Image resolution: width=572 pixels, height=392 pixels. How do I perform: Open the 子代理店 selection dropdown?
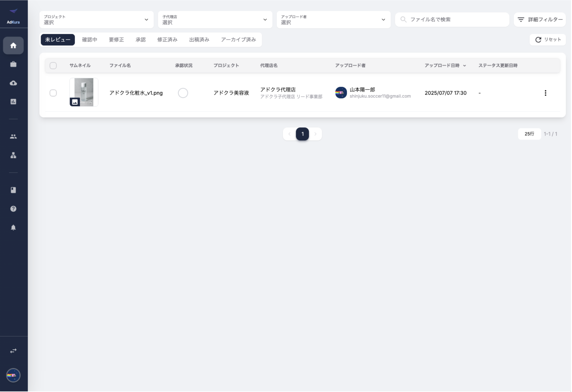215,20
